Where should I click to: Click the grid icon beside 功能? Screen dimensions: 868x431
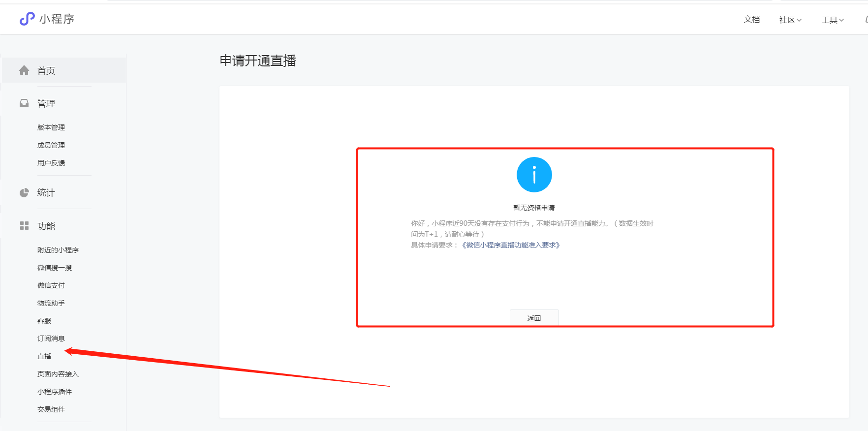click(24, 226)
